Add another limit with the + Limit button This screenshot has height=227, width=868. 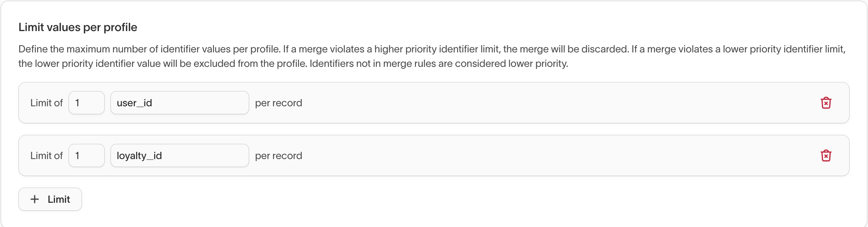[x=50, y=199]
